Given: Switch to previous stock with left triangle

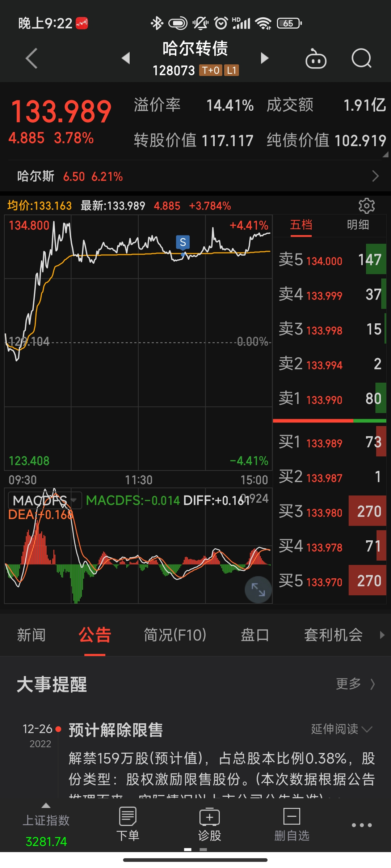Looking at the screenshot, I should click(126, 58).
